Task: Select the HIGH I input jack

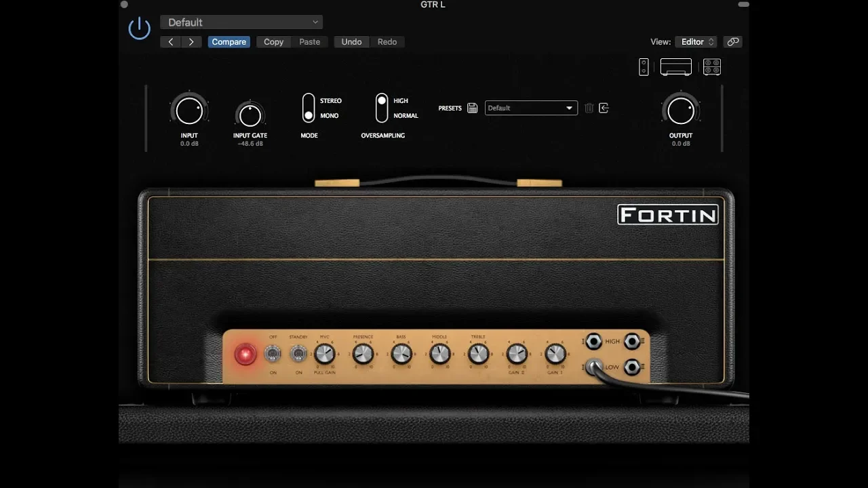Action: click(x=594, y=341)
